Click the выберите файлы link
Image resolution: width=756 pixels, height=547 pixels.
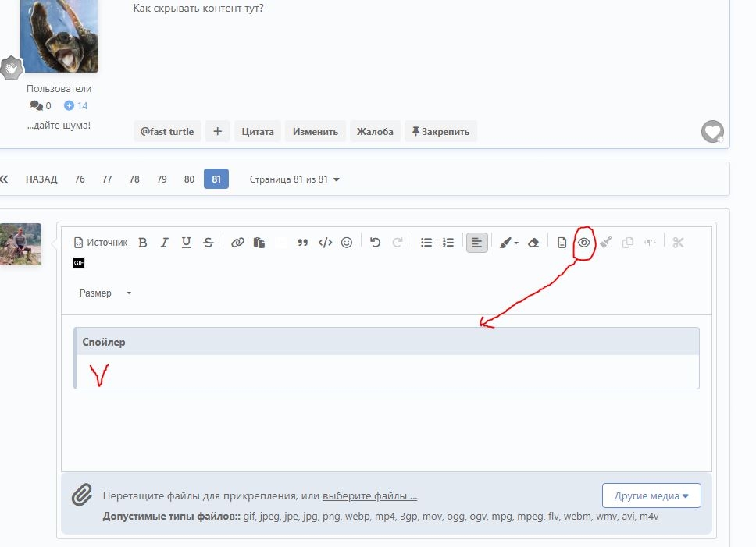370,496
